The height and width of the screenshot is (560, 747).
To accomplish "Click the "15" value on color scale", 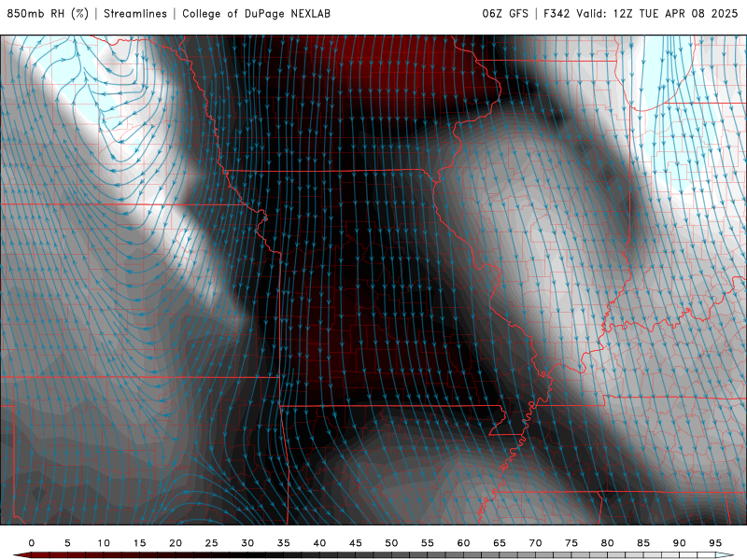I will click(x=139, y=543).
